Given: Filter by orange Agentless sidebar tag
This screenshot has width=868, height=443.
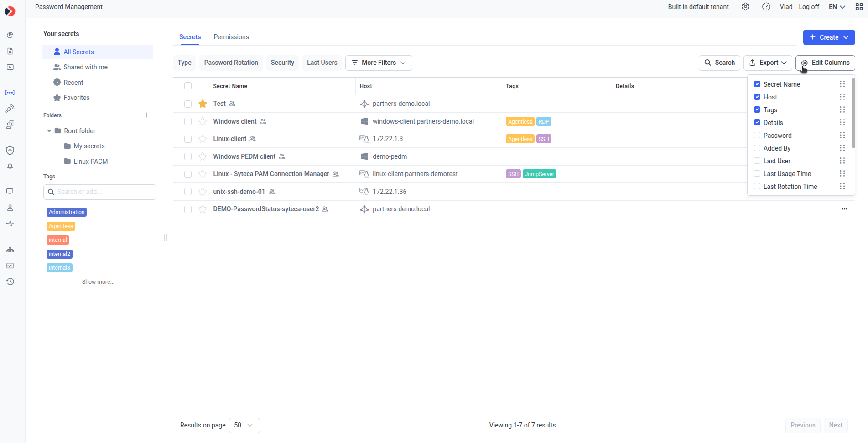Looking at the screenshot, I should click(x=61, y=226).
